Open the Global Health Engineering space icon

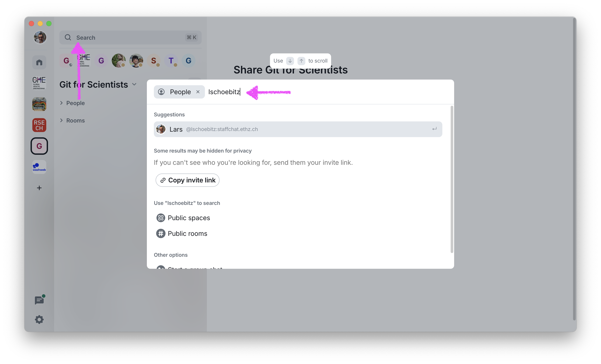coord(39,83)
